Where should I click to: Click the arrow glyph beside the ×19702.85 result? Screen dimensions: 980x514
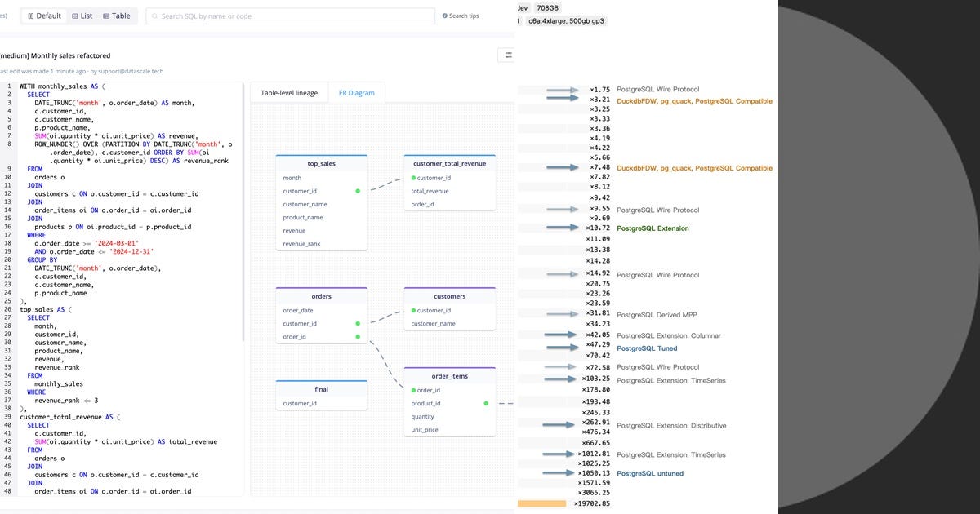(543, 503)
